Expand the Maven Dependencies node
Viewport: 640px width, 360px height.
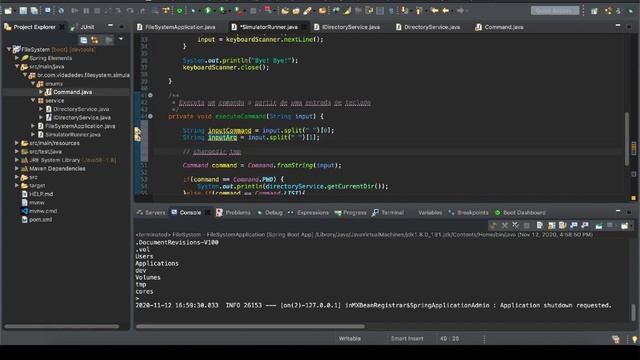point(17,168)
